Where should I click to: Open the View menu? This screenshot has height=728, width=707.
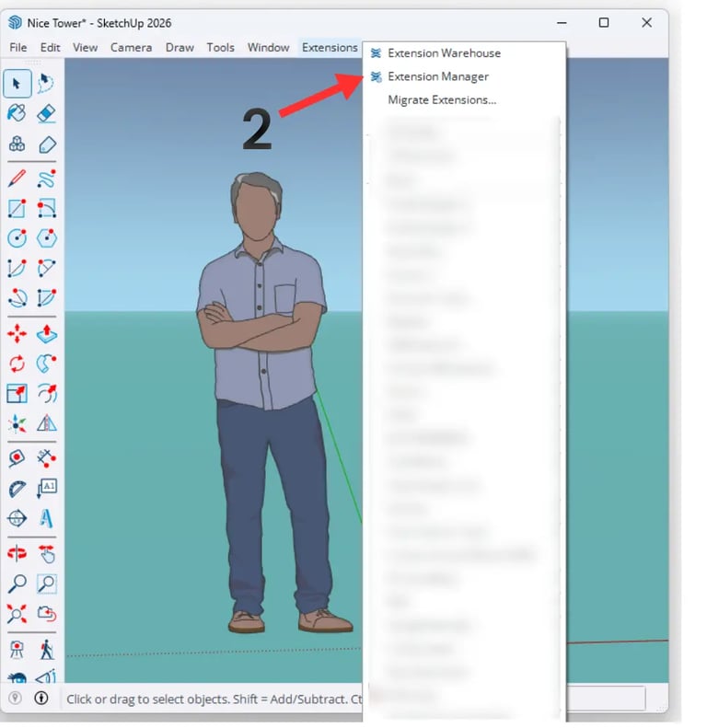(x=85, y=47)
